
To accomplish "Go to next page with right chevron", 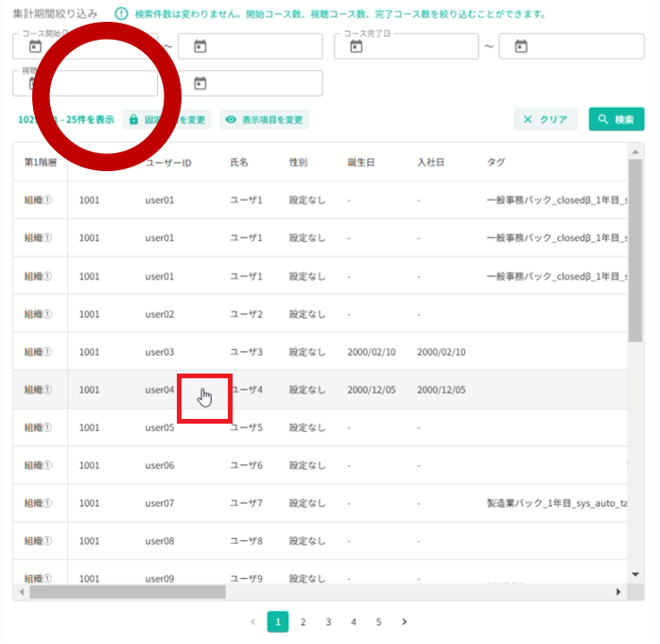I will tap(404, 621).
